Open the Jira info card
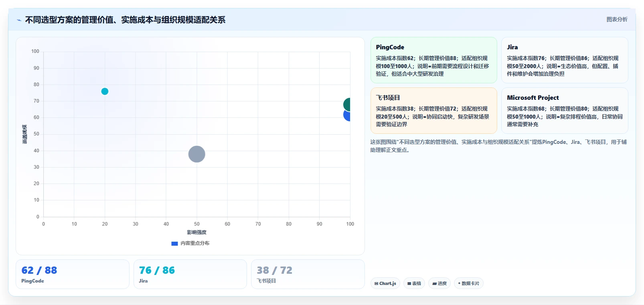This screenshot has width=644, height=305. pyautogui.click(x=565, y=60)
